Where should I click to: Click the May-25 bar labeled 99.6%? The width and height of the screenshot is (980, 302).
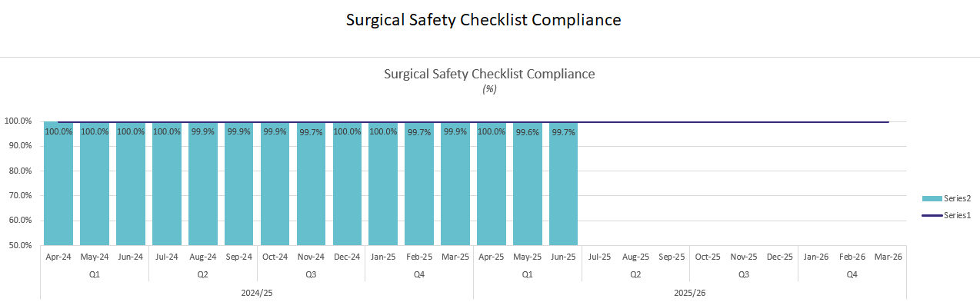click(x=528, y=184)
